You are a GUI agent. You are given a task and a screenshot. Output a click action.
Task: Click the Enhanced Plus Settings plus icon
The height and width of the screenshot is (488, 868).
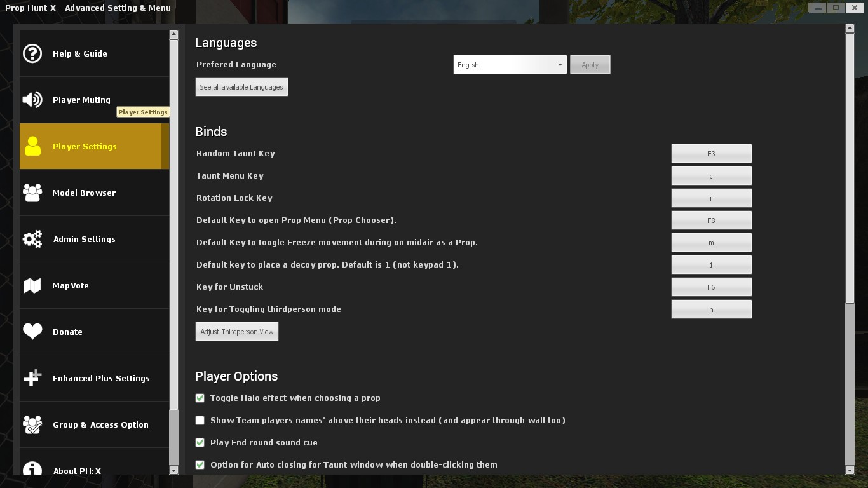click(x=32, y=378)
